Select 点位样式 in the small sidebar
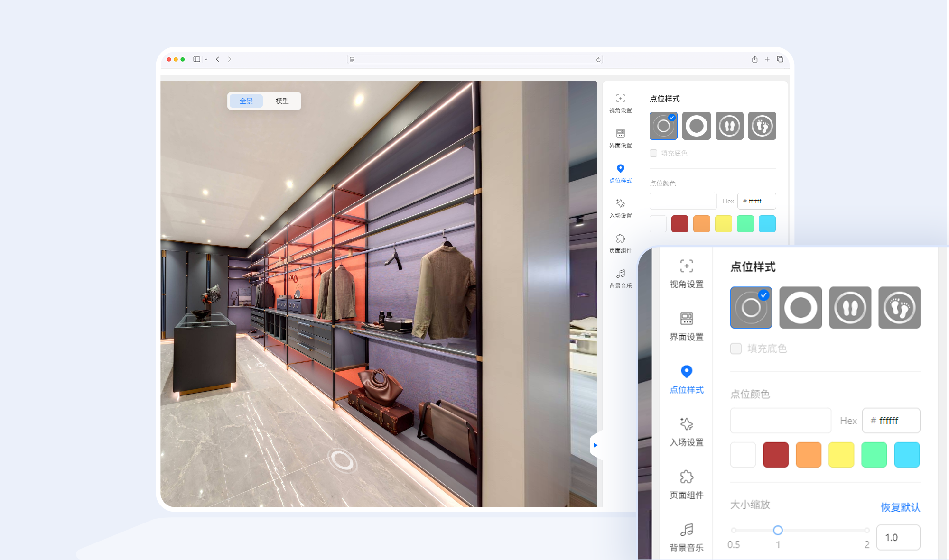This screenshot has width=949, height=560. coord(620,174)
